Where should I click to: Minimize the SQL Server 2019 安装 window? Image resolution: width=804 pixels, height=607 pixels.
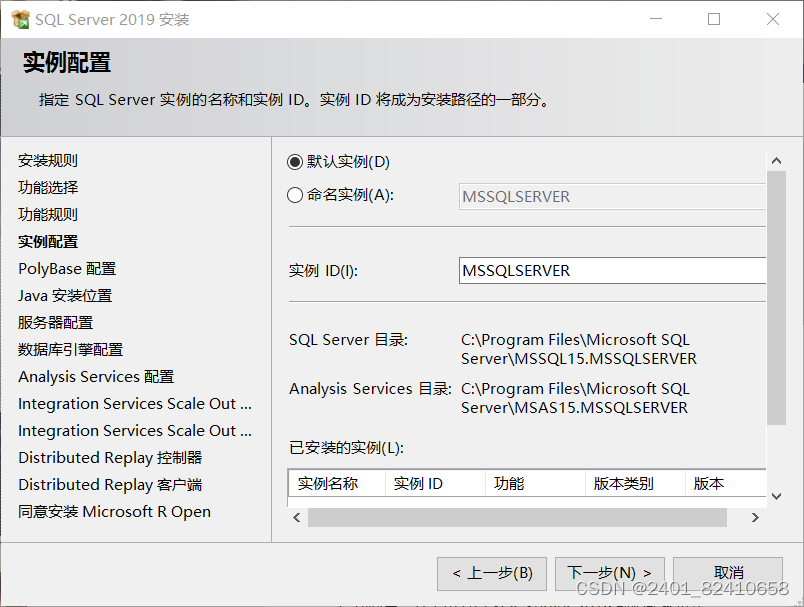[656, 19]
